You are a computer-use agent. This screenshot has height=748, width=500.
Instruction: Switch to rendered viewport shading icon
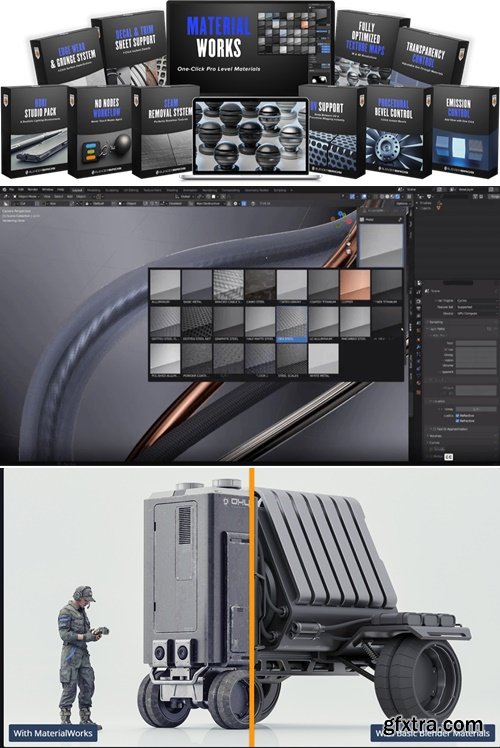[x=397, y=196]
